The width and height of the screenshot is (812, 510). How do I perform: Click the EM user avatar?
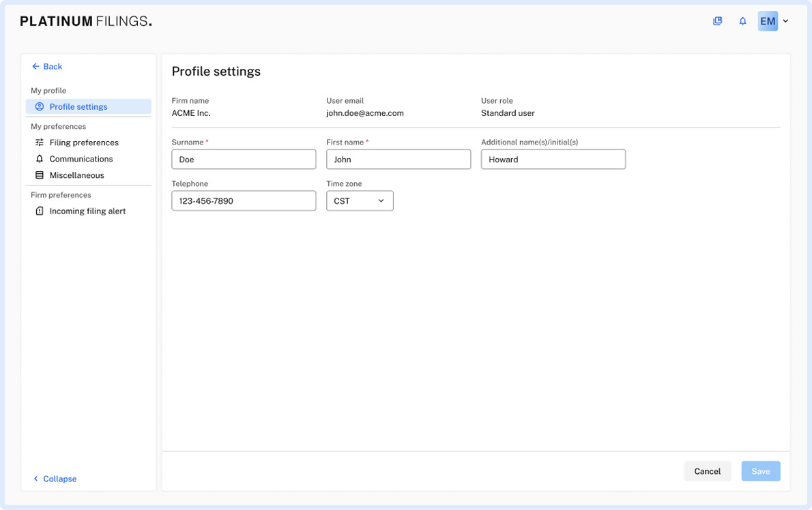point(768,21)
